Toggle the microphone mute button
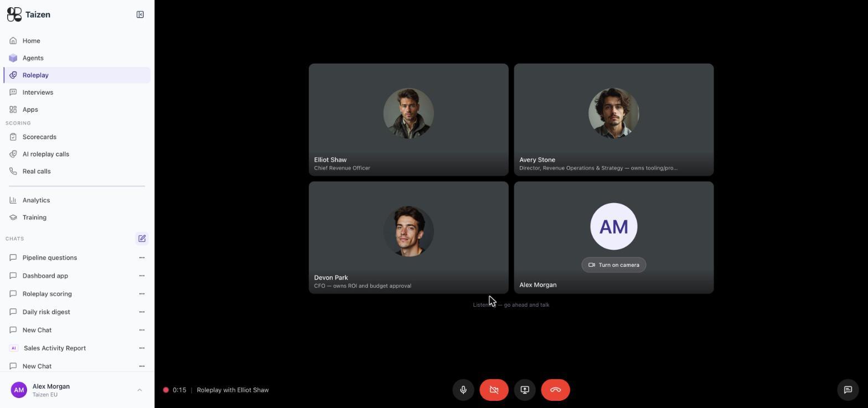 point(463,390)
